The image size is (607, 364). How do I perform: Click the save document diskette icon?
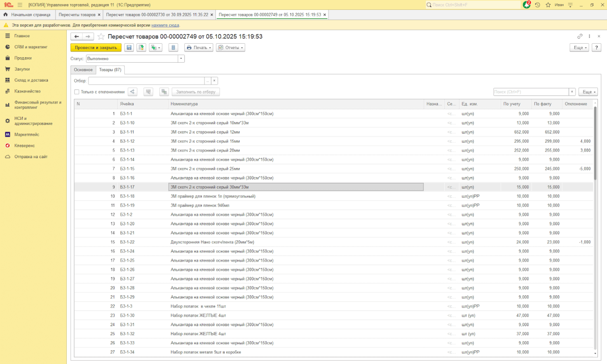[129, 48]
